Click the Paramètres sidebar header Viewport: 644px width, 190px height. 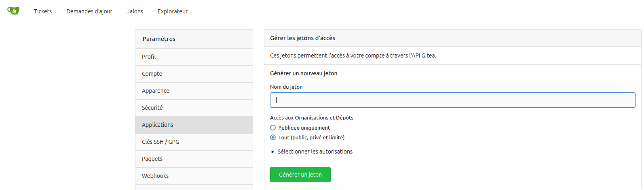194,39
